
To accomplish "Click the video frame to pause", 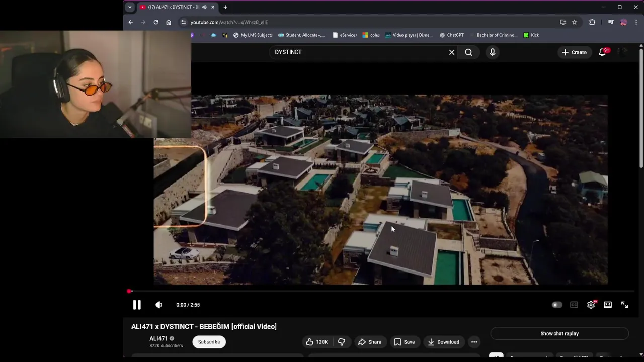I will [381, 190].
